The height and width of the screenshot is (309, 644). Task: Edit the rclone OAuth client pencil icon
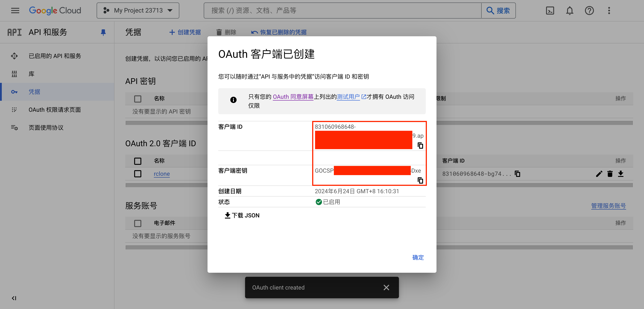[x=599, y=174]
